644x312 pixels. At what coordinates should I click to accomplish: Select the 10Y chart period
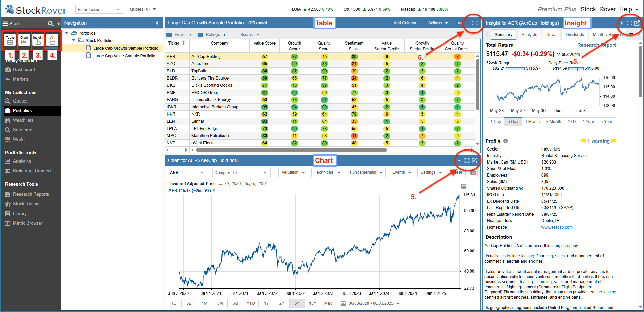click(x=313, y=303)
